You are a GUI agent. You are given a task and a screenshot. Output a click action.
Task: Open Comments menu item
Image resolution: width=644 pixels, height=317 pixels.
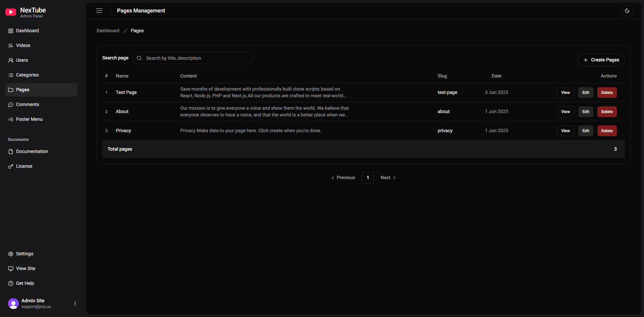41,105
